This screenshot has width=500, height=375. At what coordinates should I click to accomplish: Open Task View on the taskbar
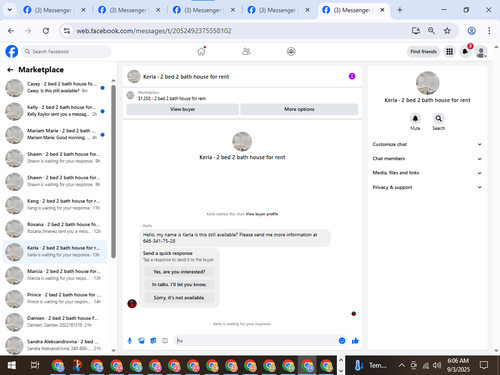point(35,366)
